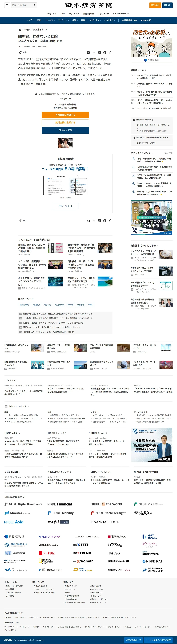Open the 日経Gooday logo link
This screenshot has height=644, width=177.
pyautogui.click(x=115, y=545)
